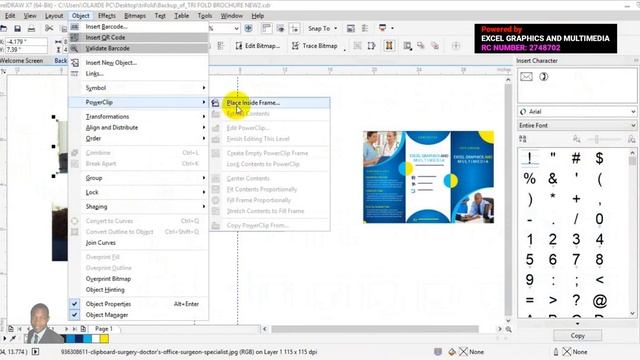This screenshot has height=360, width=640.
Task: Toggle Show Rulers icon beside zoom field
Action: pos(267,28)
